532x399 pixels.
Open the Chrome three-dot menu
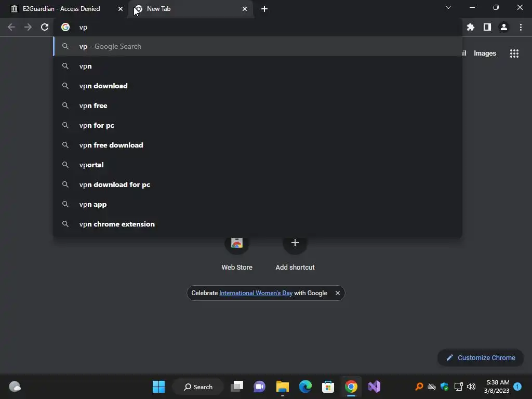521,27
